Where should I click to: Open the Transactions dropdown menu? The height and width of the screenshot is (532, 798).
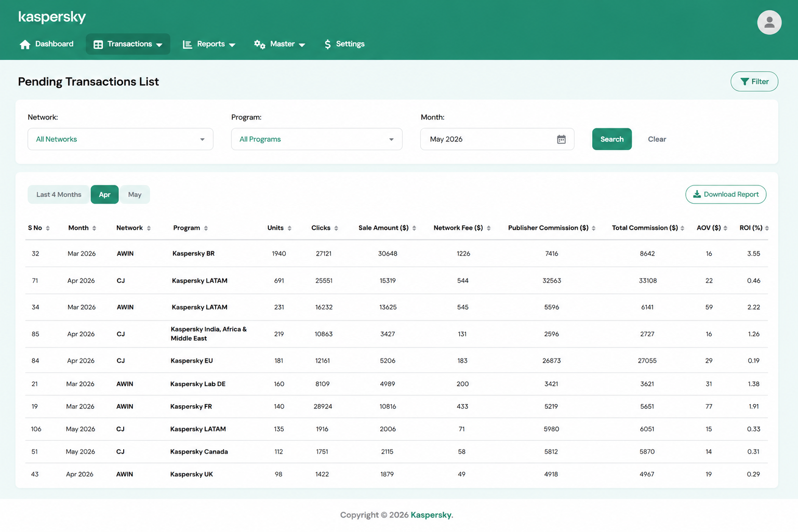pos(128,44)
